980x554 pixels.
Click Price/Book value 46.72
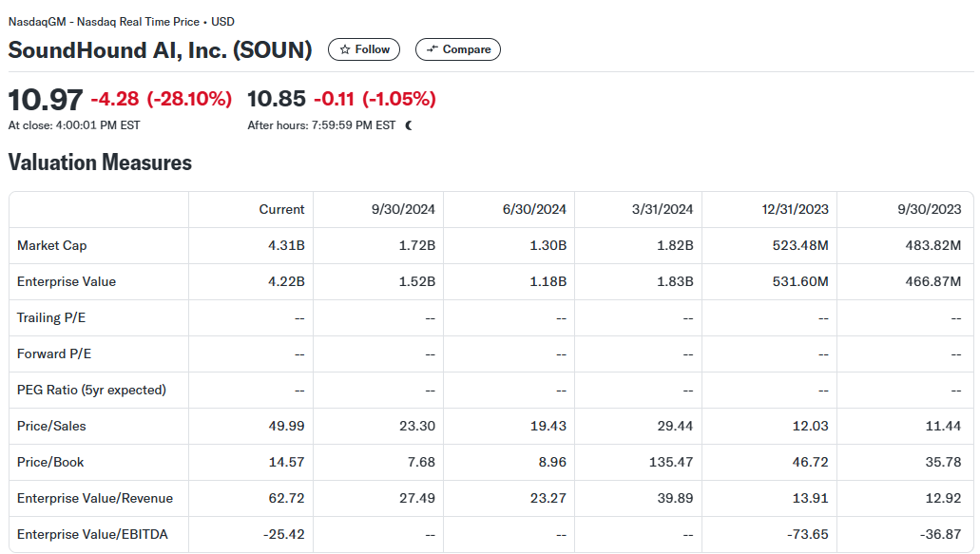(811, 462)
